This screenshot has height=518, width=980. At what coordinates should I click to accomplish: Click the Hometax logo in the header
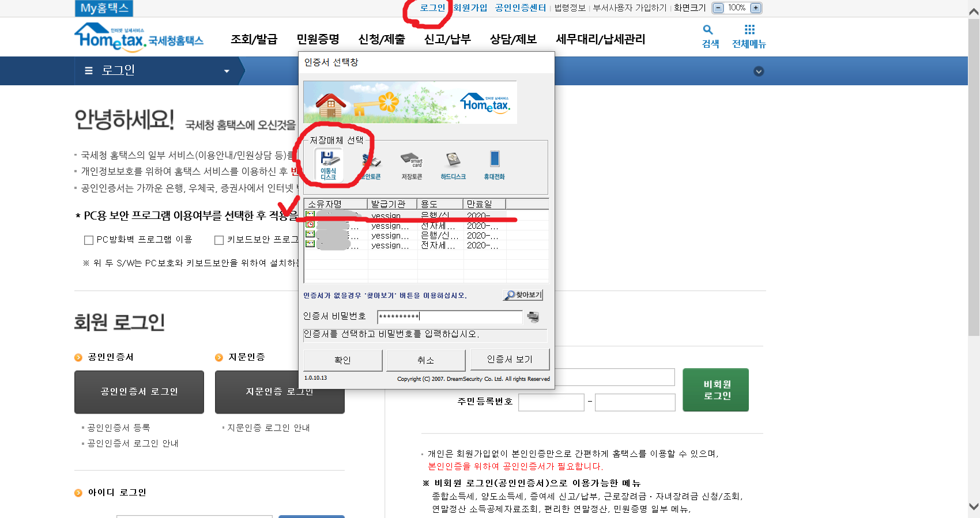[139, 37]
